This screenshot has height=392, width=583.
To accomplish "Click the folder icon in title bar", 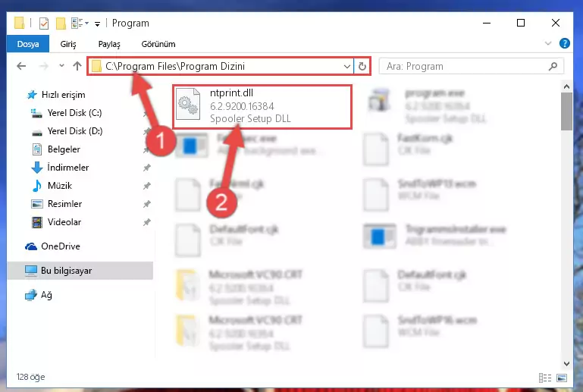I will 20,23.
